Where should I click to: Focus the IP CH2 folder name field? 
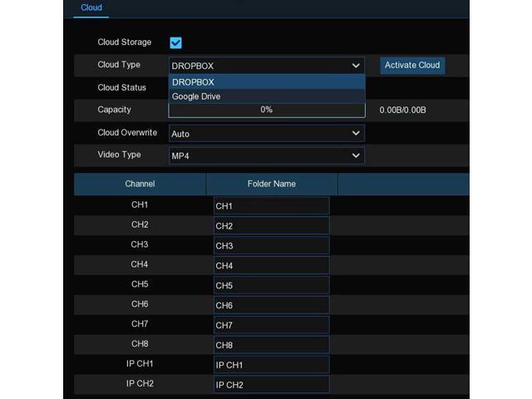click(x=271, y=385)
